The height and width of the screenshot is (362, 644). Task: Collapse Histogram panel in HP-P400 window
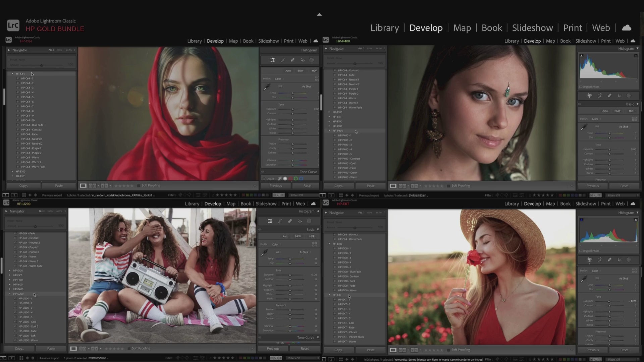[637, 49]
